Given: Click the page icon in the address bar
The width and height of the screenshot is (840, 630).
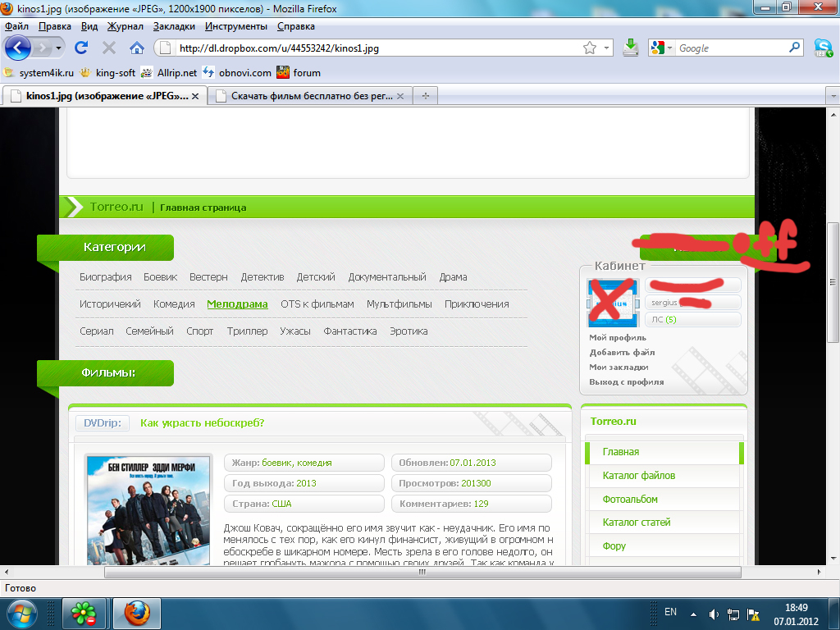Looking at the screenshot, I should click(x=166, y=48).
